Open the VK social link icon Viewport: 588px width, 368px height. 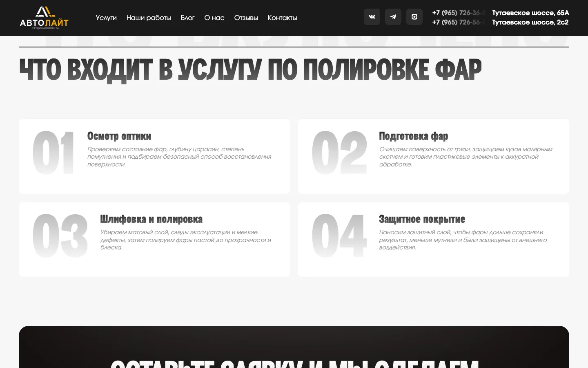point(372,17)
